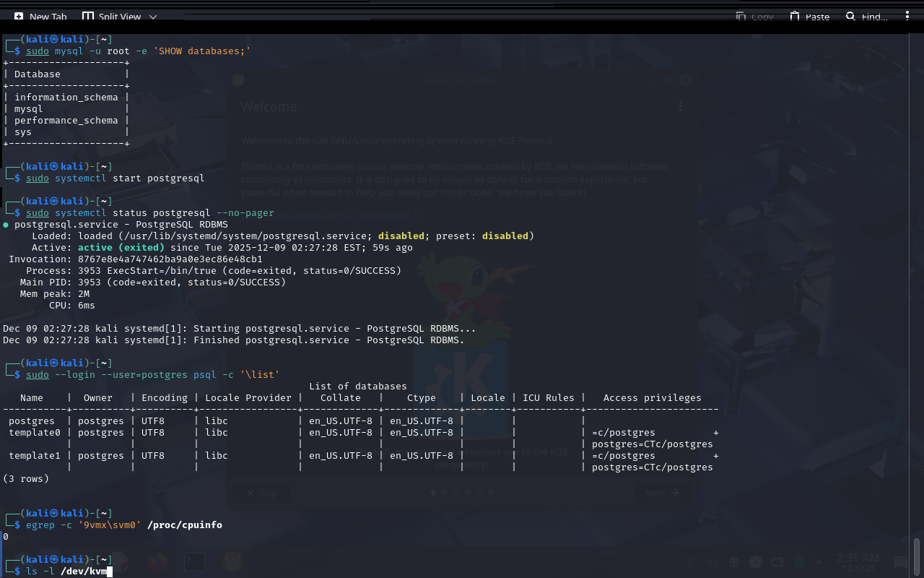Click the 'ls -l /dev/kvm' command line
The image size is (924, 578).
(x=66, y=571)
